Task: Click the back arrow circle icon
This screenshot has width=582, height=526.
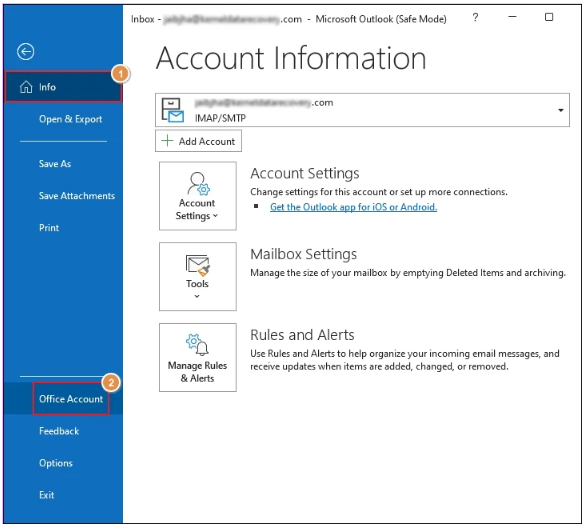Action: 26,51
